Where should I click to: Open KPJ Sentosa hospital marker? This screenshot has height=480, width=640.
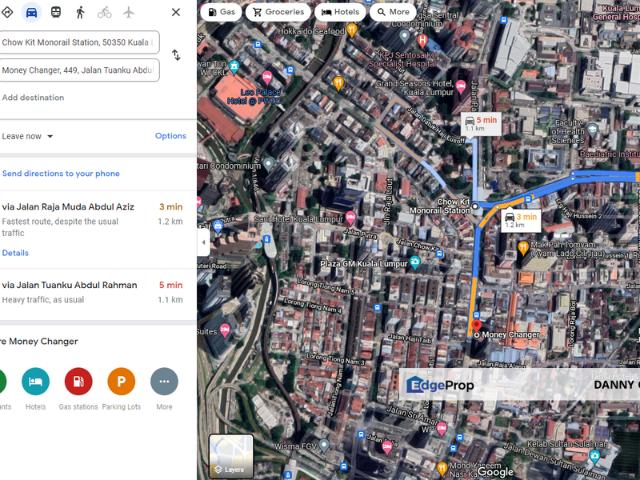[x=422, y=40]
